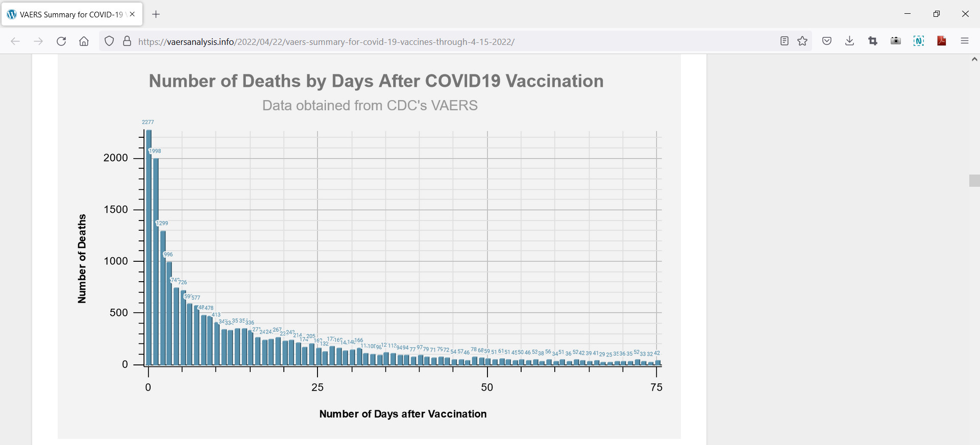Click the scroll-up arrow of the scrollbar
The height and width of the screenshot is (445, 980).
(974, 60)
